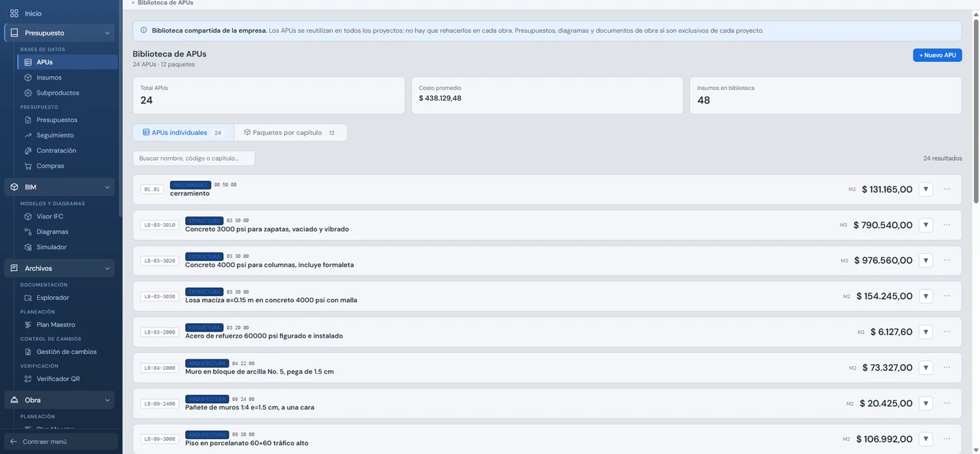Viewport: 980px width, 454px height.
Task: Collapse the BIM sidebar section
Action: pos(107,187)
